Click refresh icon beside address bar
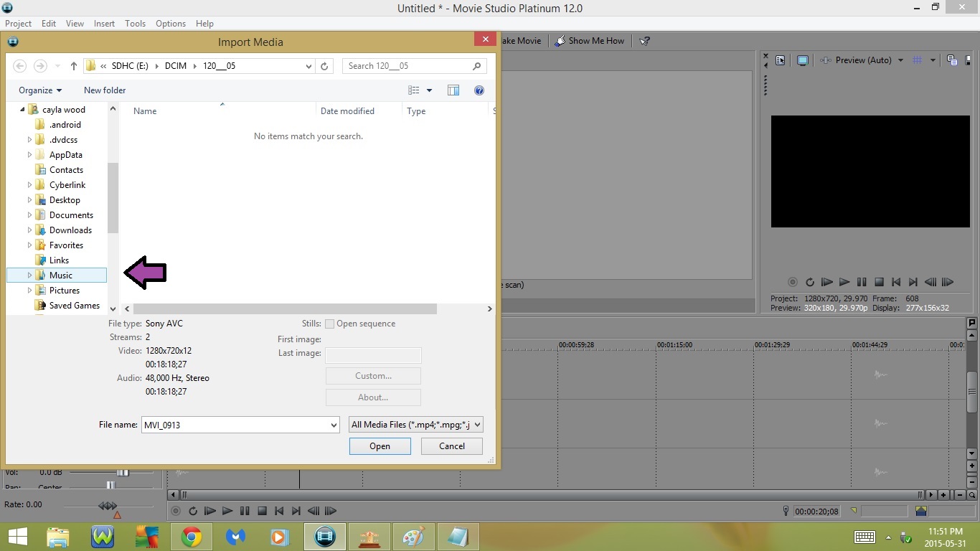980x551 pixels. click(324, 66)
